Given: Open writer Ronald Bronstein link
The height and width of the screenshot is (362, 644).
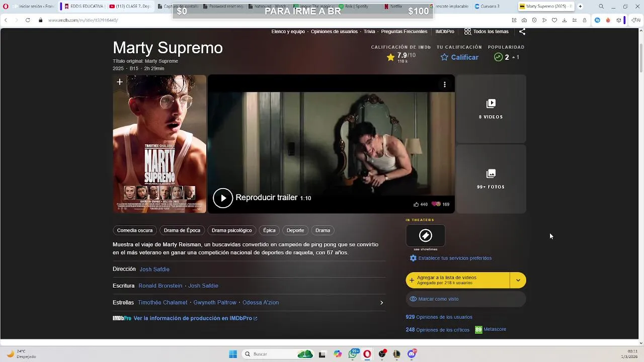Looking at the screenshot, I should pyautogui.click(x=160, y=286).
